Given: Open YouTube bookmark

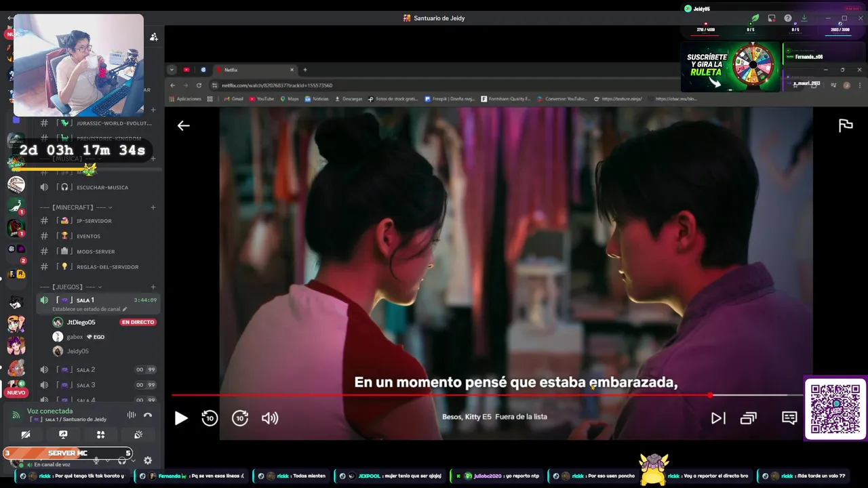Looking at the screenshot, I should coord(262,99).
